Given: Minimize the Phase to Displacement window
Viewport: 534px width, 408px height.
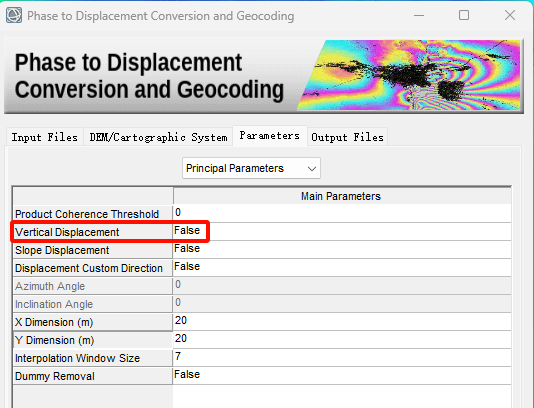Looking at the screenshot, I should click(x=419, y=15).
